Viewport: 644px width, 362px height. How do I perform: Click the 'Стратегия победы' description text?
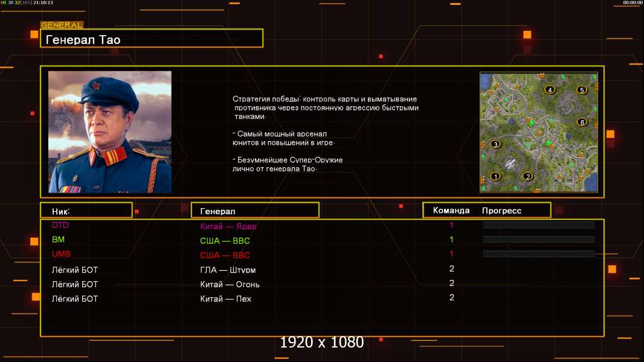coord(326,107)
